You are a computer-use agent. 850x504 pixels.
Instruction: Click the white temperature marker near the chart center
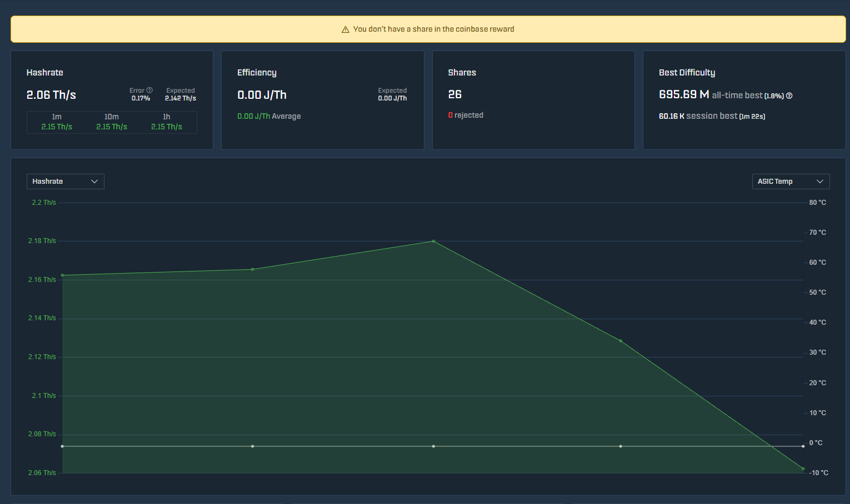pos(433,446)
